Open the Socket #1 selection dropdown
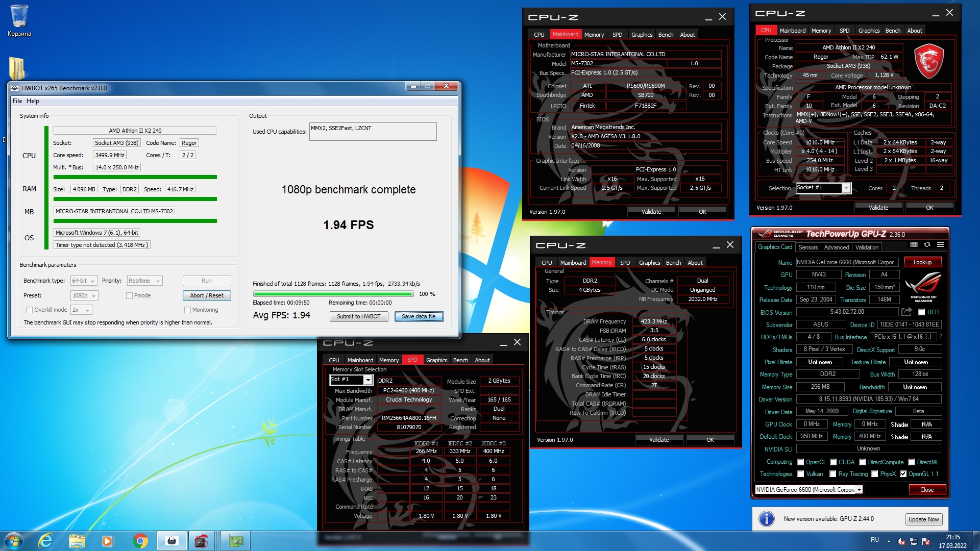The height and width of the screenshot is (551, 980). [823, 188]
